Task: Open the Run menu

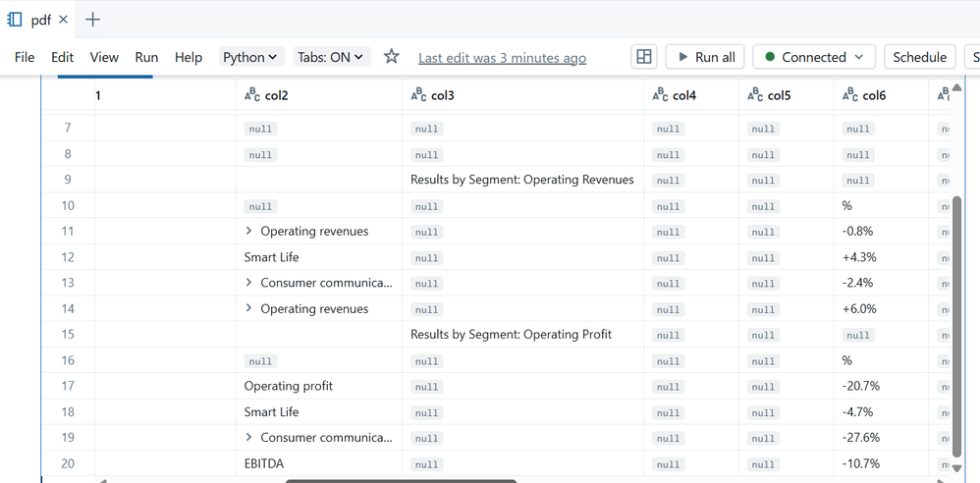Action: point(146,57)
